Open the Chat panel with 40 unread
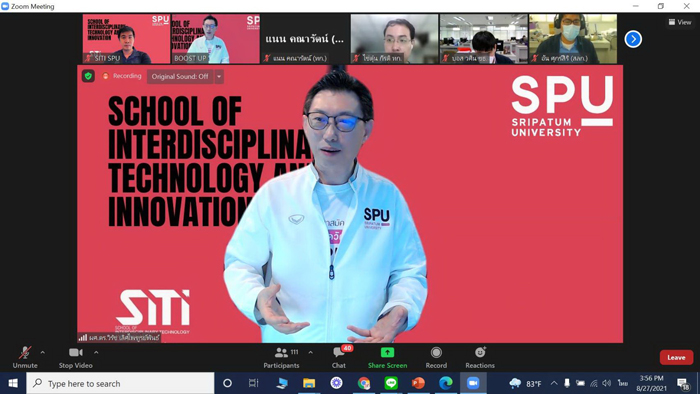 [339, 358]
